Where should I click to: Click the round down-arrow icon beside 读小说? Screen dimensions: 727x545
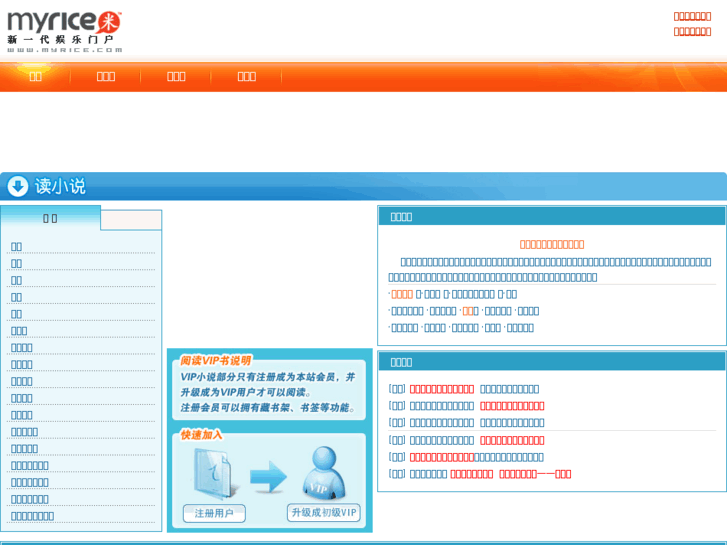click(x=18, y=186)
